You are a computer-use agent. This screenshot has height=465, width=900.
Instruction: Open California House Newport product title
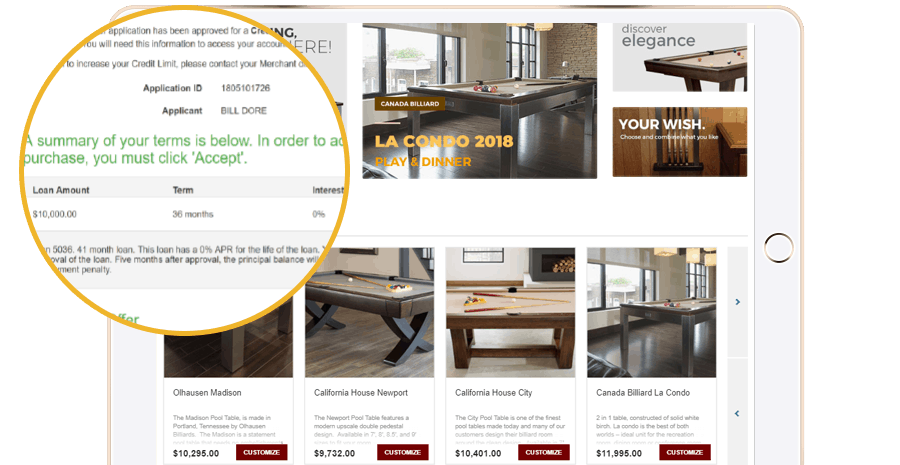pyautogui.click(x=361, y=393)
